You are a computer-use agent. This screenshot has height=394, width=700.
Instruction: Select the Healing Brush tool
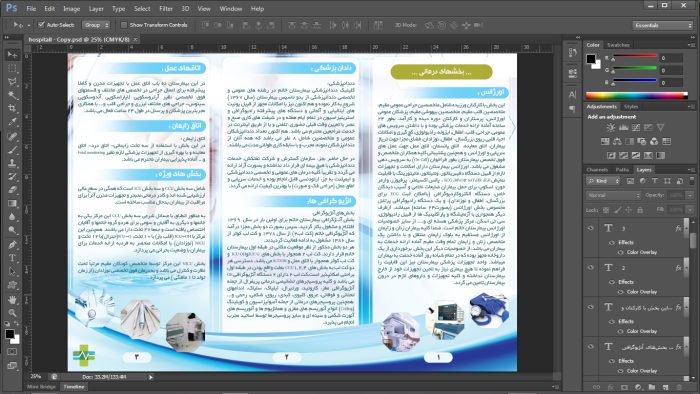click(x=12, y=136)
